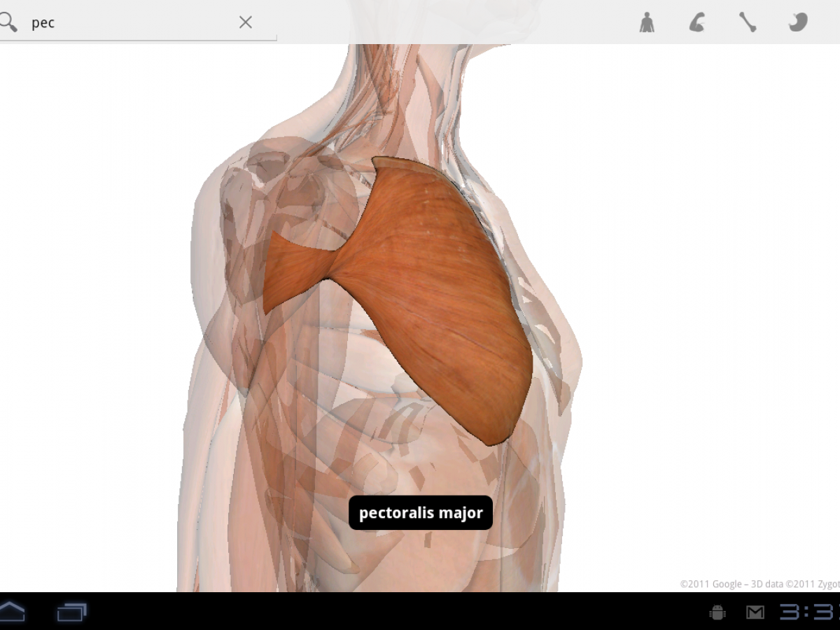The width and height of the screenshot is (840, 630).
Task: Open the recent apps switcher
Action: (x=71, y=612)
